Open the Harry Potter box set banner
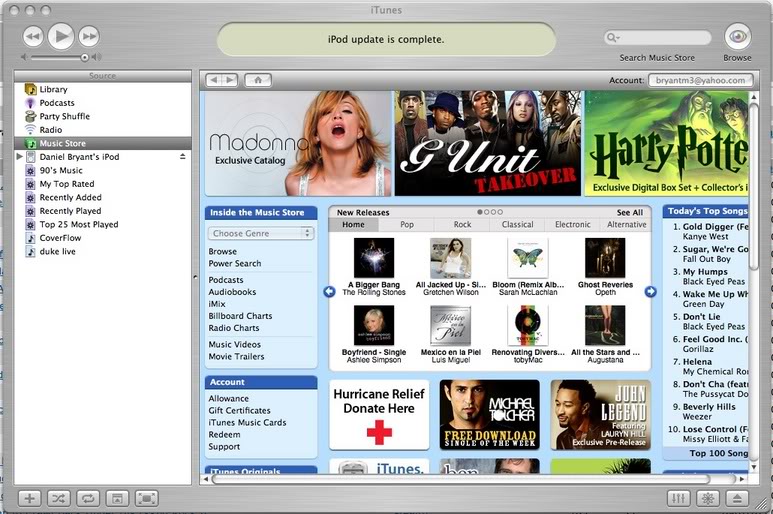The height and width of the screenshot is (514, 773). [x=666, y=143]
